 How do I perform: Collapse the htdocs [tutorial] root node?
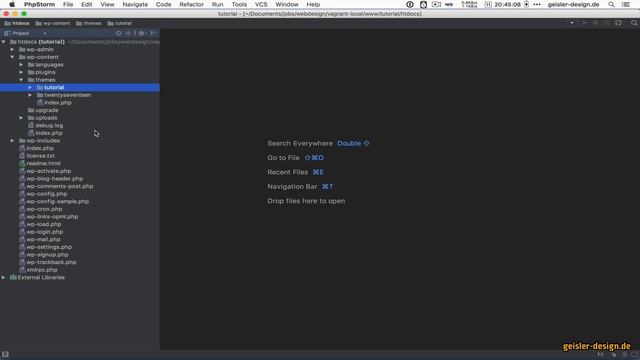(x=4, y=42)
